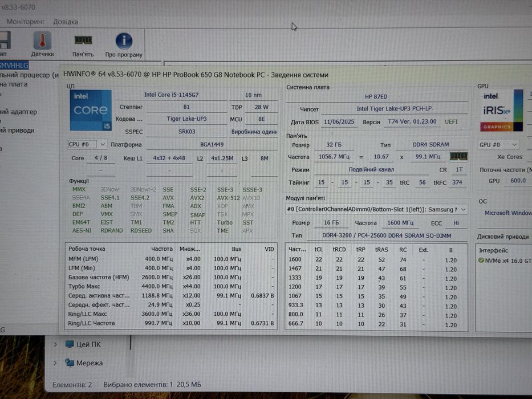Click the Intel Iris Xe Graphics logo
The width and height of the screenshot is (532, 399).
pos(501,110)
